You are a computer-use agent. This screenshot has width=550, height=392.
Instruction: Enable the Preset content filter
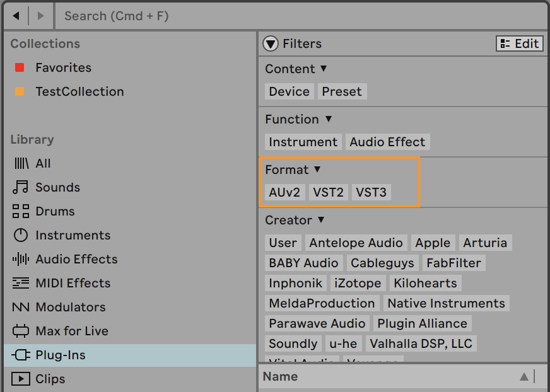(x=341, y=91)
